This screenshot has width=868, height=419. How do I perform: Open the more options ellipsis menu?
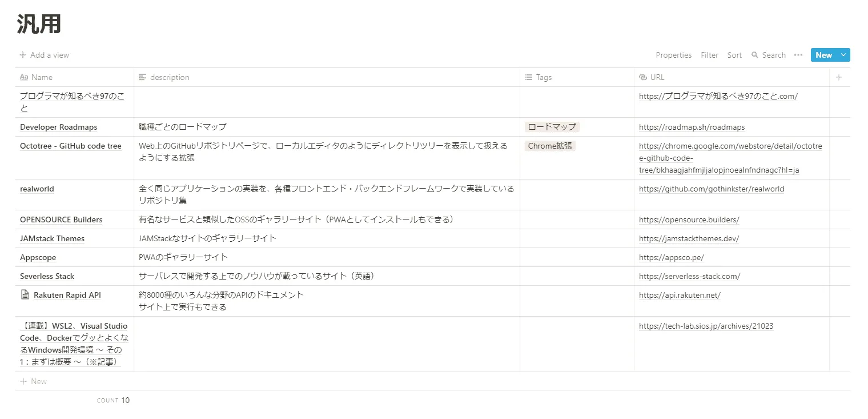[x=798, y=55]
